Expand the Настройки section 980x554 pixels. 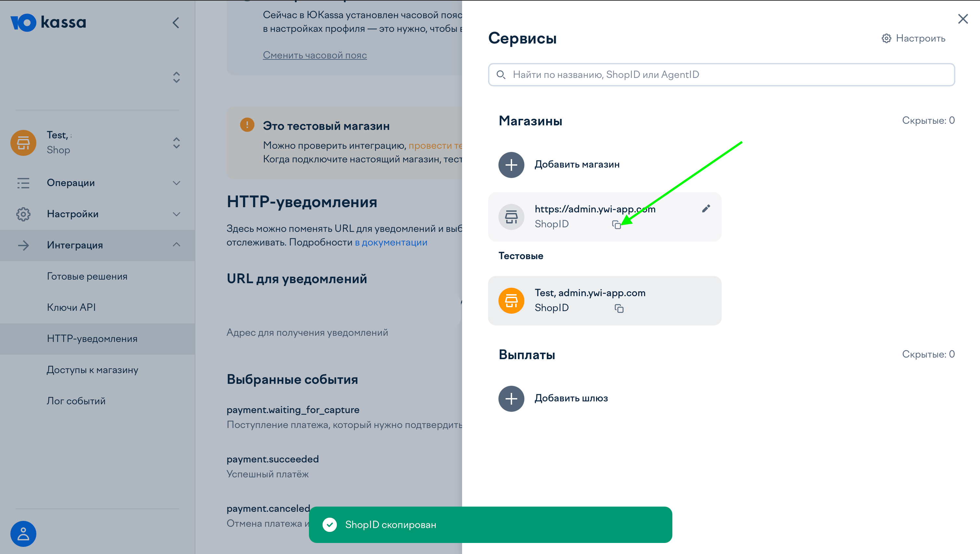(x=176, y=214)
